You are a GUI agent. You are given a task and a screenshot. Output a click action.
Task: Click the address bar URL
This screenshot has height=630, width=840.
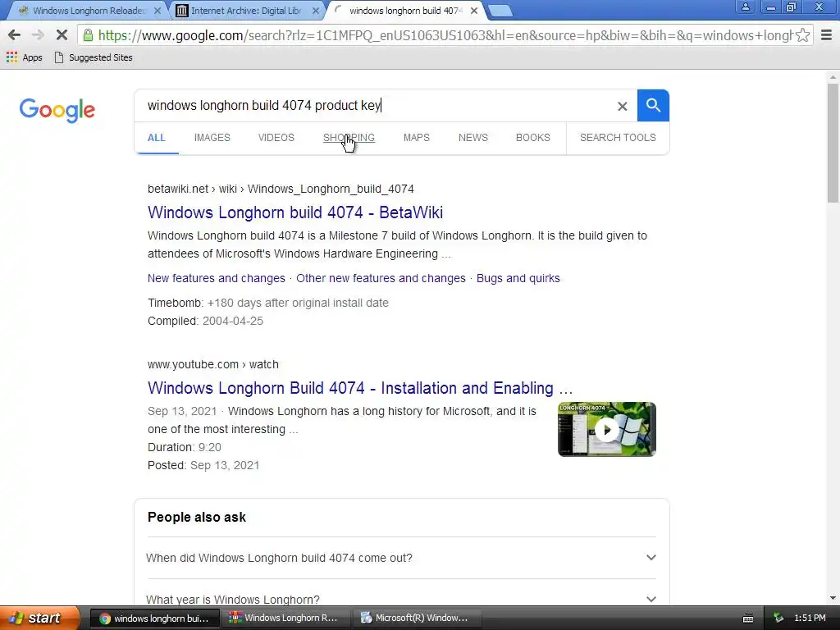[x=445, y=35]
